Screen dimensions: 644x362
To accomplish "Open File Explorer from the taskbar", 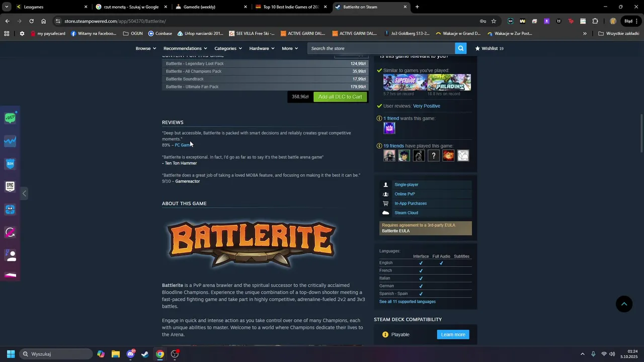I will tap(116, 354).
